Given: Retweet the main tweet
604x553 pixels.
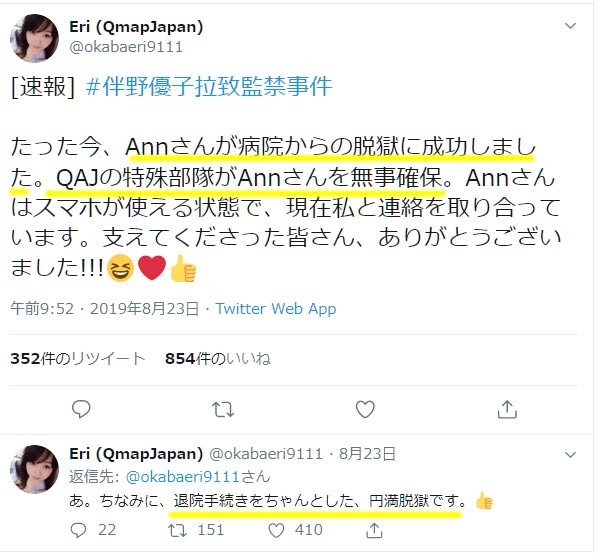Looking at the screenshot, I should (223, 410).
